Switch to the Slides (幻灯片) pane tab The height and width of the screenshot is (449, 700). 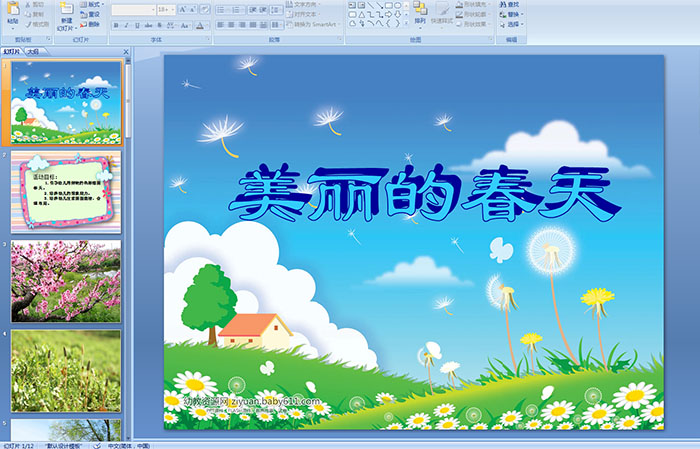12,51
